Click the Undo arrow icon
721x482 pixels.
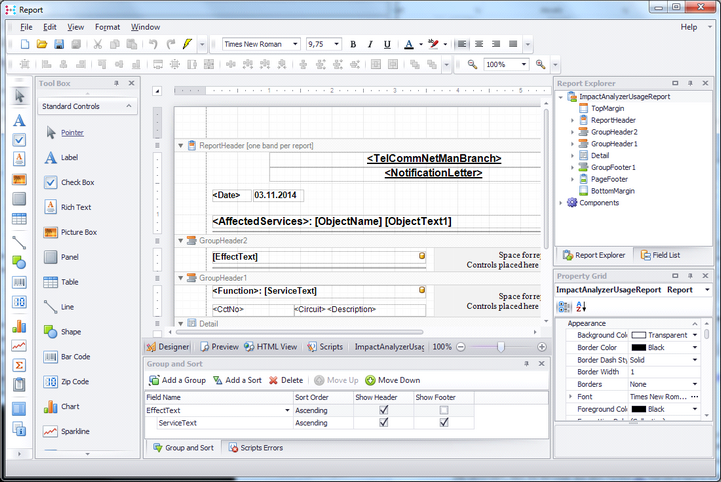[x=153, y=44]
